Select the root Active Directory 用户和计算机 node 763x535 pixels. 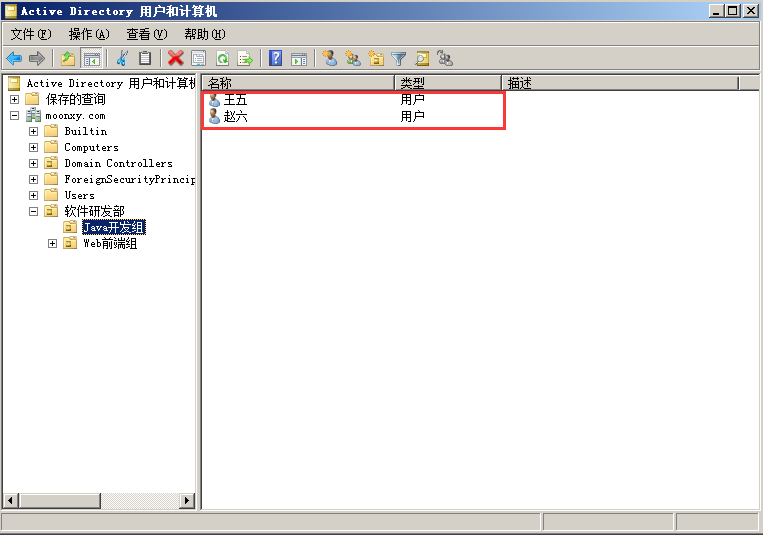click(111, 83)
